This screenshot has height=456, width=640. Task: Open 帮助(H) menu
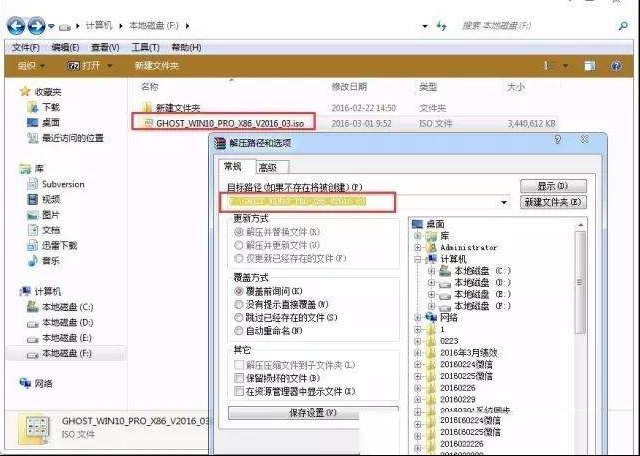tap(186, 47)
